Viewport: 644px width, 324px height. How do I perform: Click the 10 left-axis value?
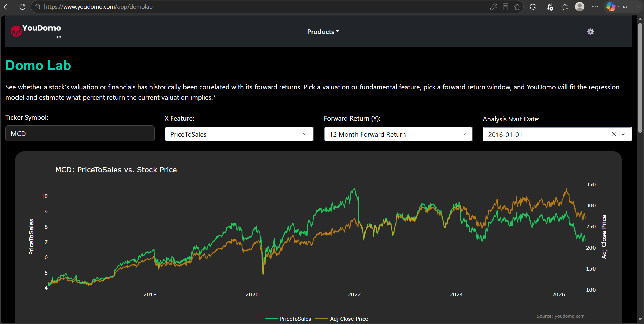pos(45,196)
